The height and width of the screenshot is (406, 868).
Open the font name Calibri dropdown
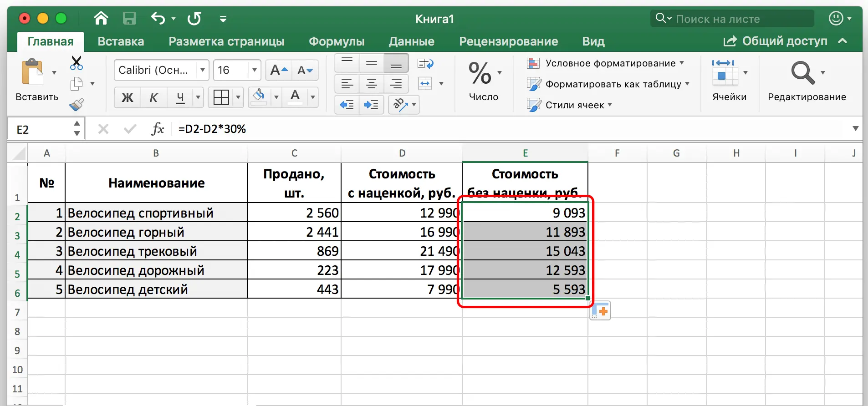click(202, 70)
